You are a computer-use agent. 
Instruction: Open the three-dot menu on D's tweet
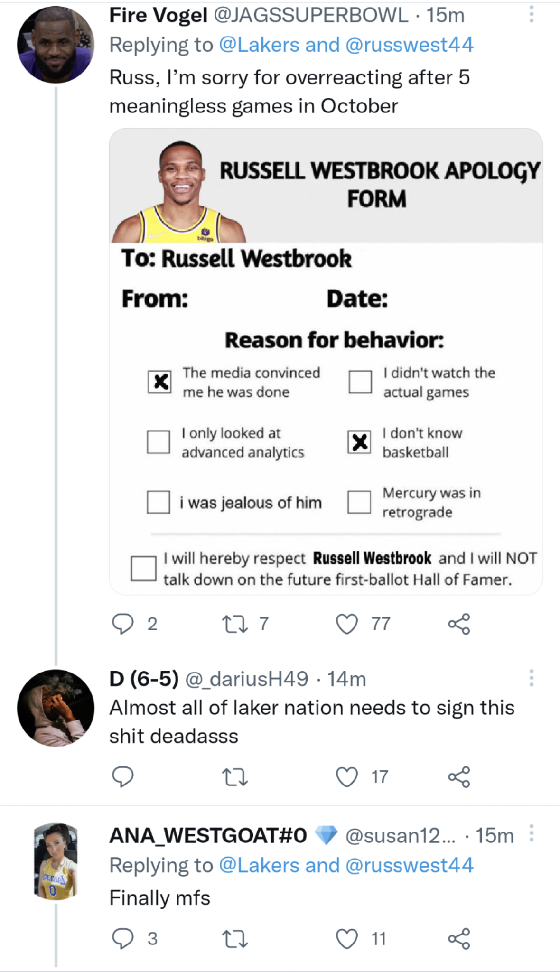(x=532, y=678)
